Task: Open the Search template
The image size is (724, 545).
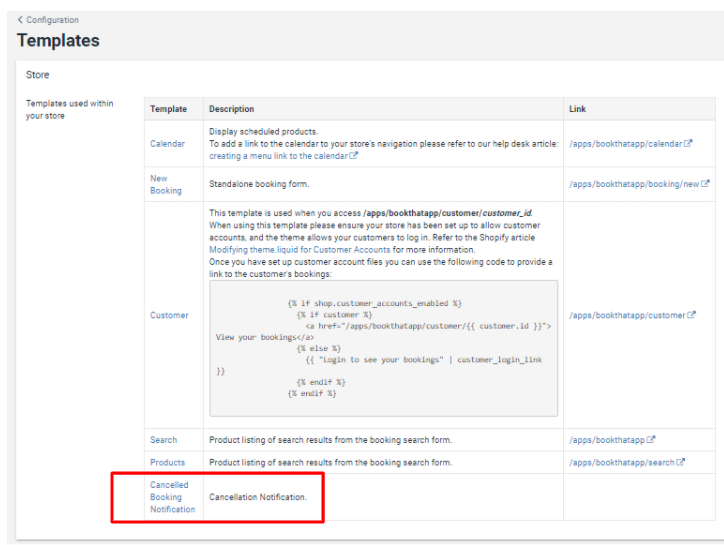Action: point(163,440)
